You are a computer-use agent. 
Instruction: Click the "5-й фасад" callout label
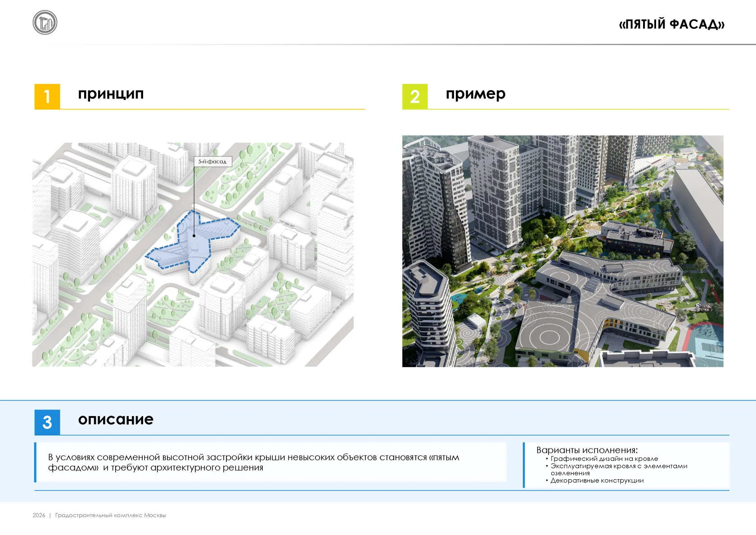[213, 162]
